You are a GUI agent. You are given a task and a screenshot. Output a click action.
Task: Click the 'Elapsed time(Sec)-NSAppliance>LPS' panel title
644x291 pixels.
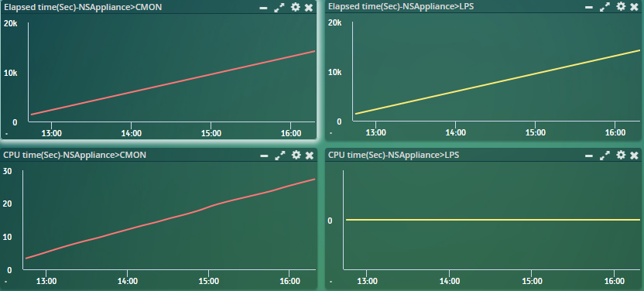click(x=401, y=6)
